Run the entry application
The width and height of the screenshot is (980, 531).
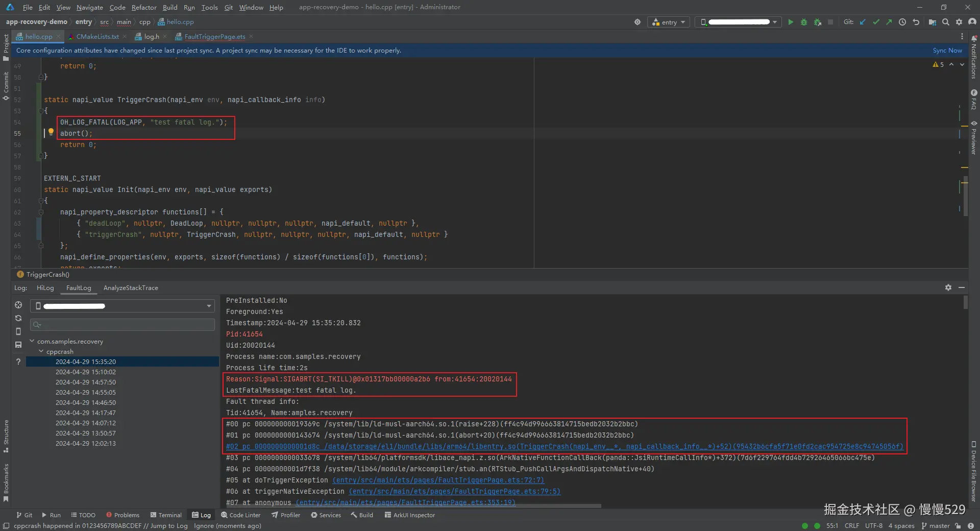[x=791, y=22]
